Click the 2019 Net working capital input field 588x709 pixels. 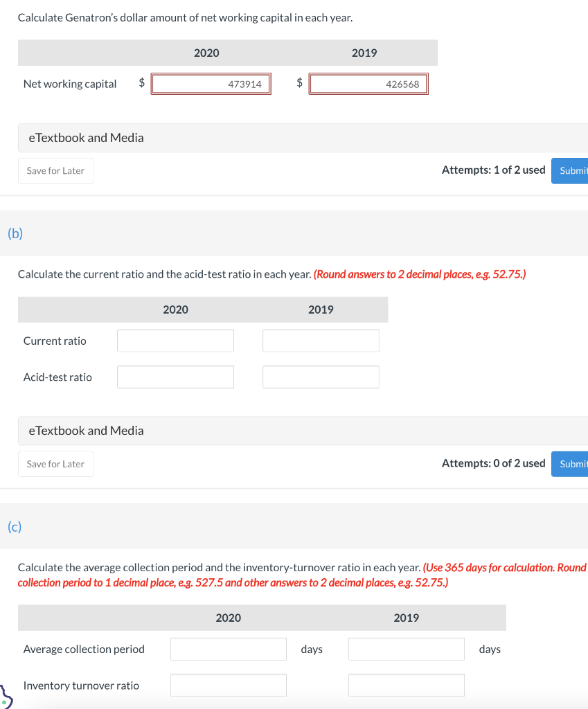tap(368, 83)
